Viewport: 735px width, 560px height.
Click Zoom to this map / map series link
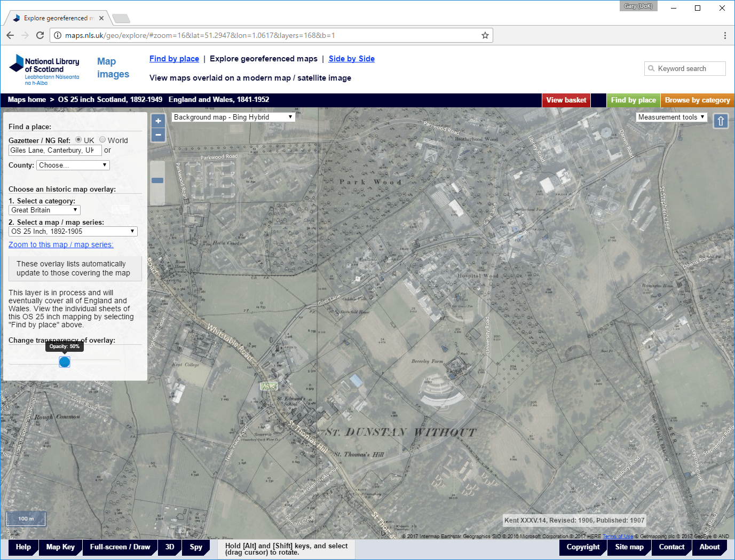pos(61,244)
